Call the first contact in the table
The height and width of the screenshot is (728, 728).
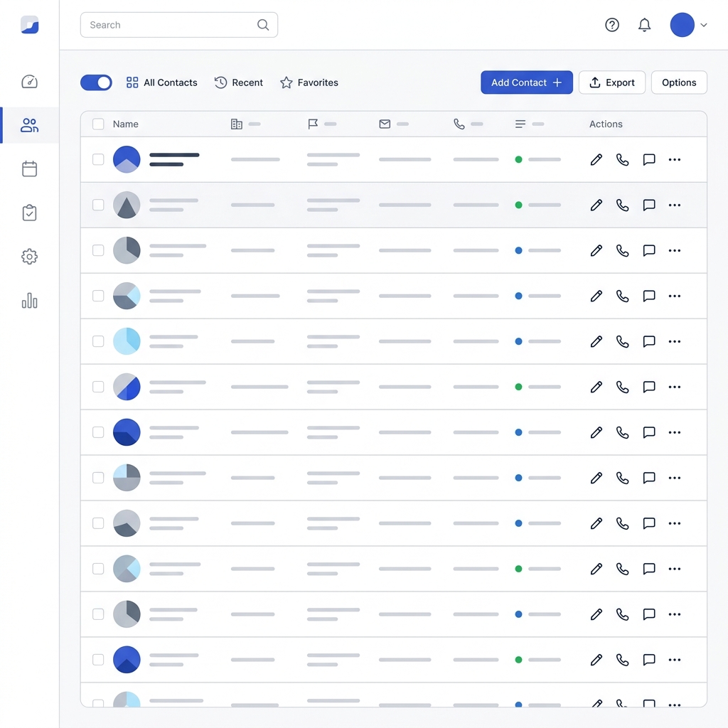pyautogui.click(x=622, y=160)
